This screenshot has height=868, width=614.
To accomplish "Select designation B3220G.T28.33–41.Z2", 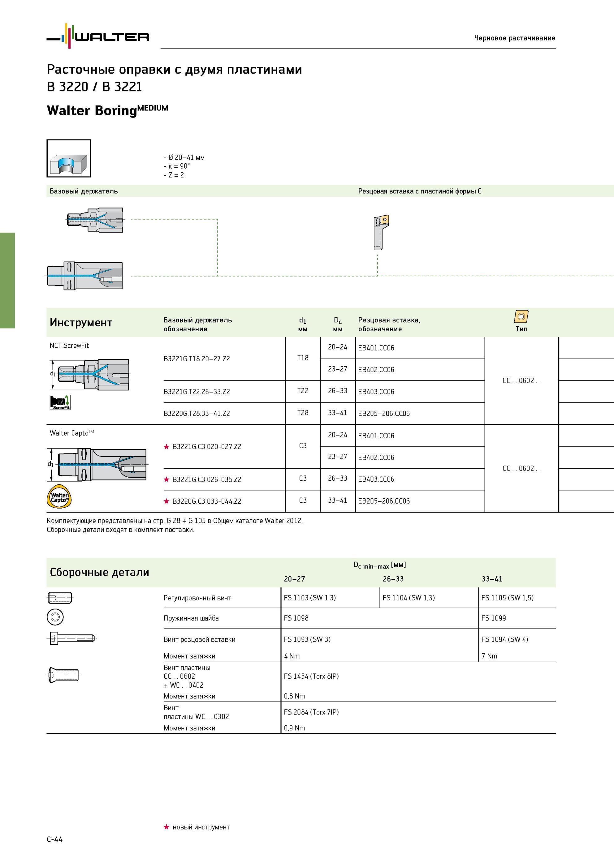I will [x=197, y=414].
